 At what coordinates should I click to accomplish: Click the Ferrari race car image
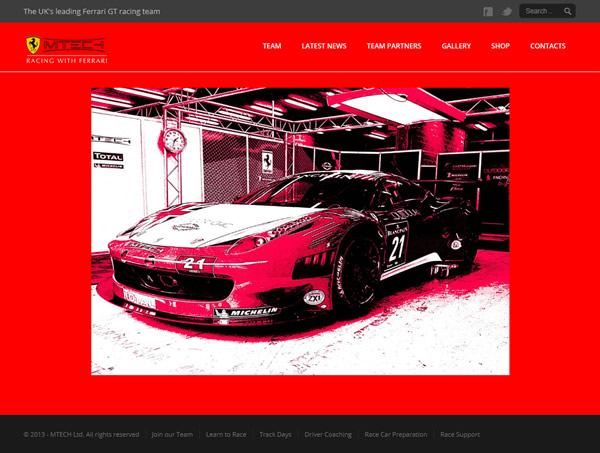coord(300,231)
